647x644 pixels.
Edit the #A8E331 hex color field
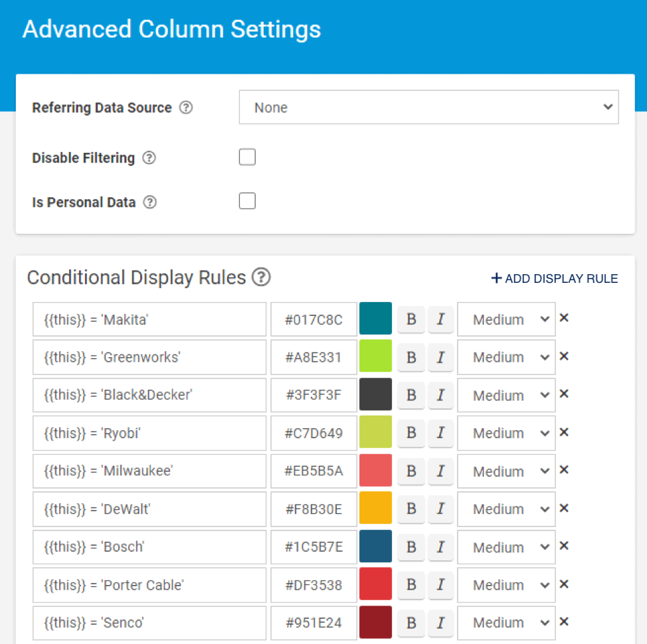pyautogui.click(x=314, y=357)
